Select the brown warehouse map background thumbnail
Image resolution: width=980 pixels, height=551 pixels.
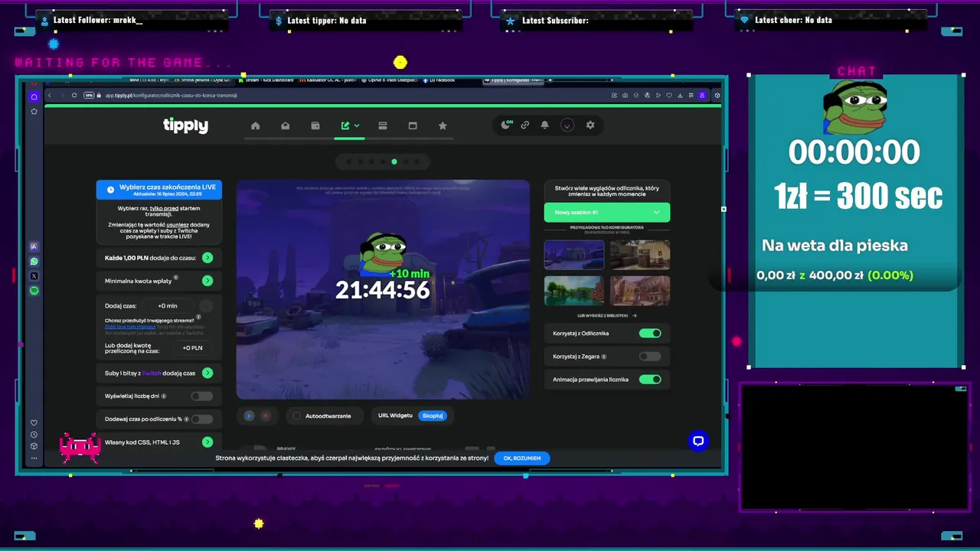(x=640, y=255)
